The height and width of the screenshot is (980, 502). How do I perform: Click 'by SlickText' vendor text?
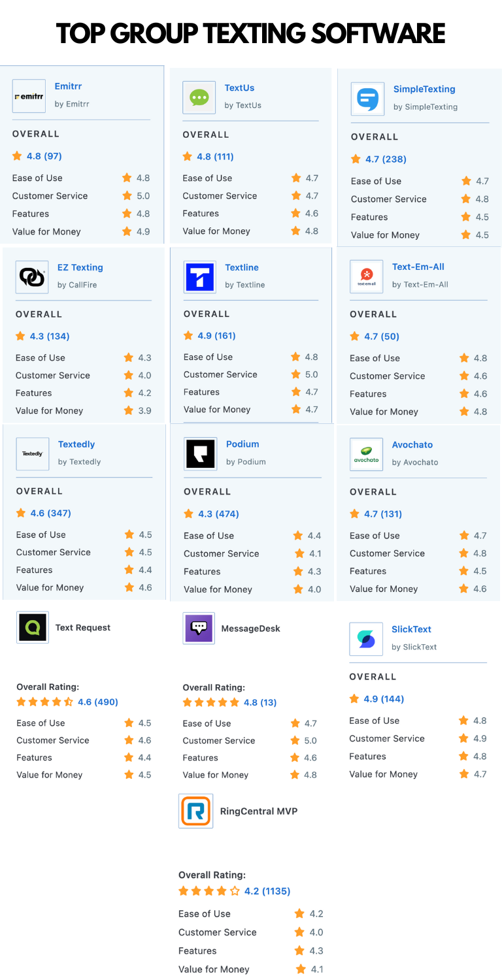pyautogui.click(x=414, y=647)
